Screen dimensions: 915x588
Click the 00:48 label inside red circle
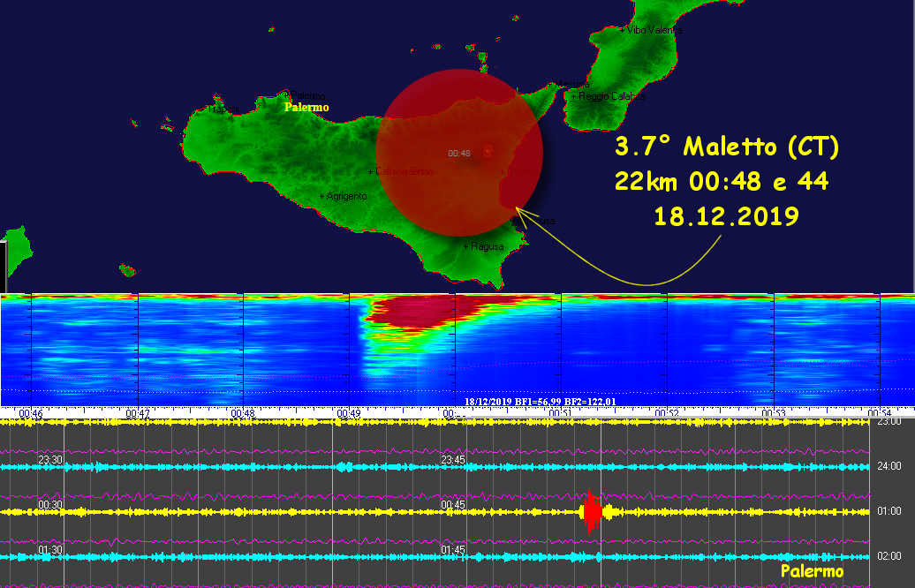458,154
